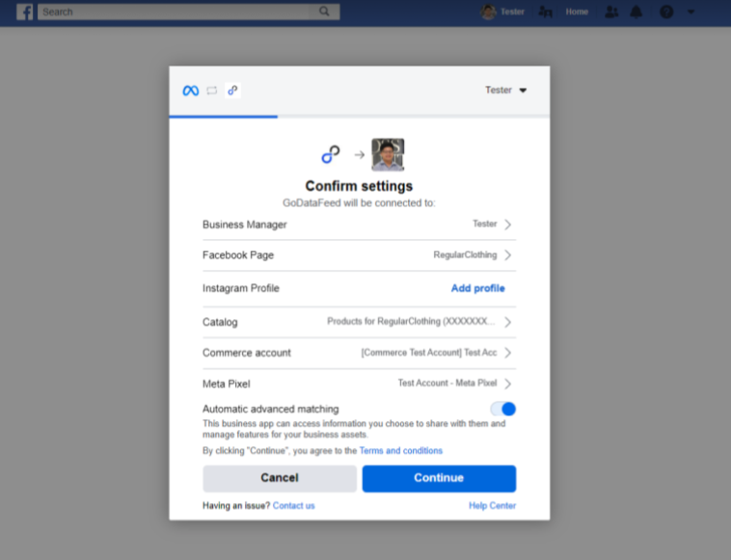Open Tester profile avatar in top bar
Viewport: 731px width, 560px height.
(488, 12)
